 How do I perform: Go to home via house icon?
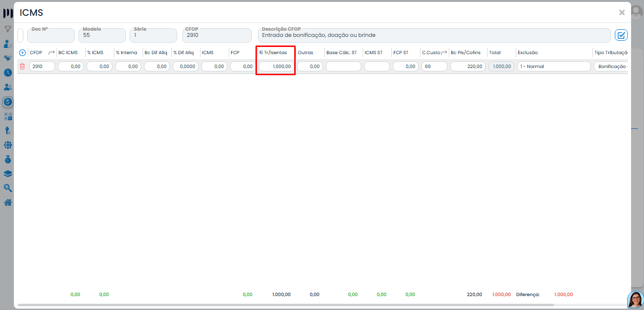[x=8, y=202]
